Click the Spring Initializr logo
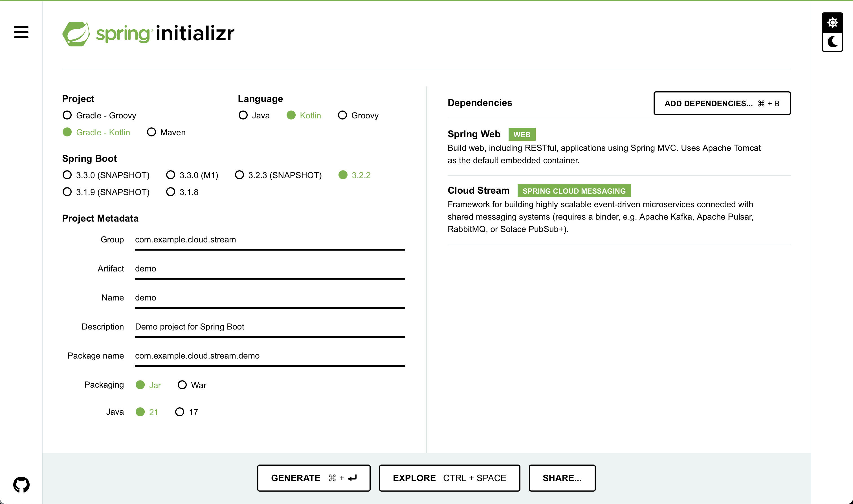Viewport: 853px width, 504px height. tap(148, 34)
